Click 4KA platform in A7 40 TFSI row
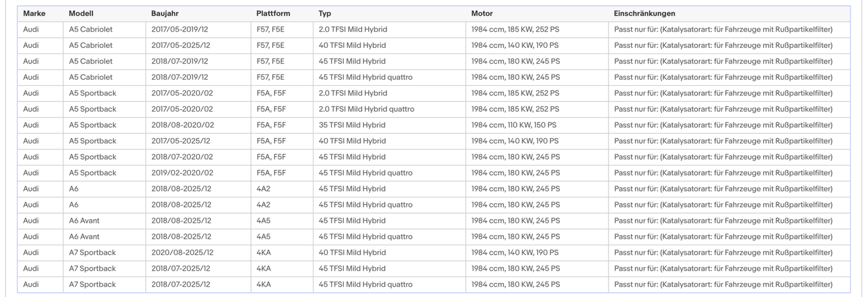Screen dimensions: 868x297 tap(264, 253)
